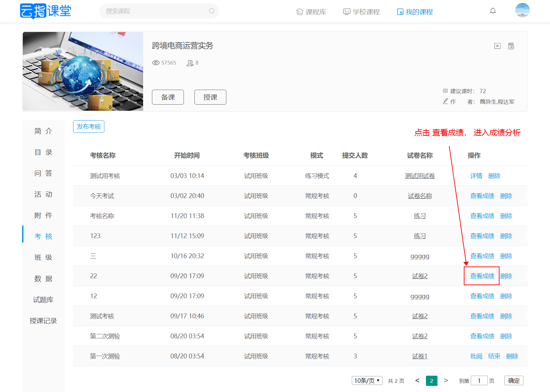Click the 考核名称 column header

point(103,156)
